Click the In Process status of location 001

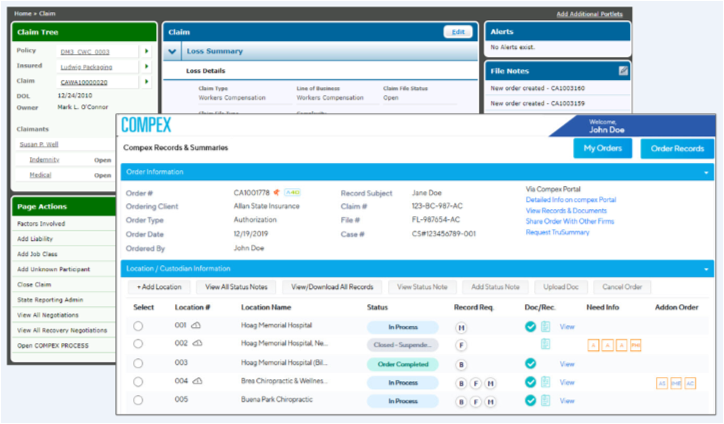(x=403, y=327)
